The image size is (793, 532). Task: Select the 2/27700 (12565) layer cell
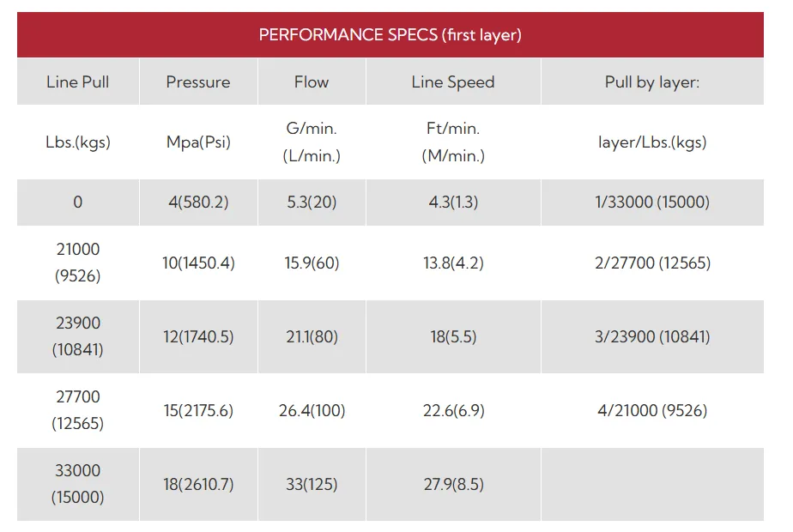(x=652, y=263)
